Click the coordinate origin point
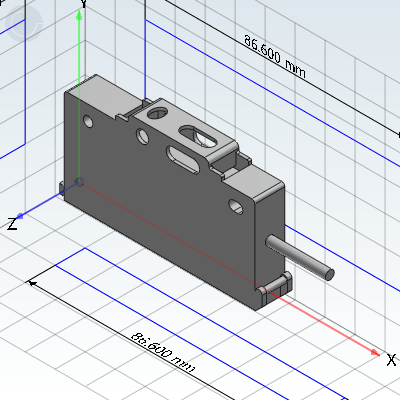The height and width of the screenshot is (400, 400). pyautogui.click(x=79, y=182)
